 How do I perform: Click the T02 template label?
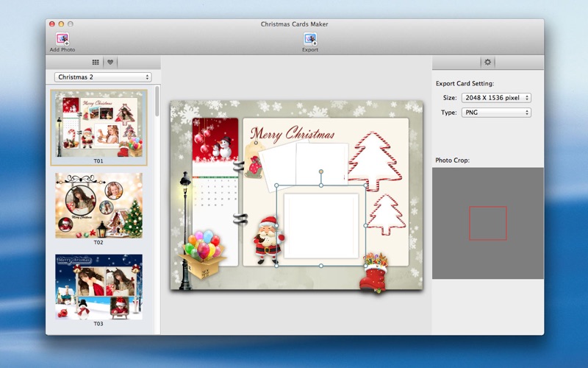[x=98, y=242]
